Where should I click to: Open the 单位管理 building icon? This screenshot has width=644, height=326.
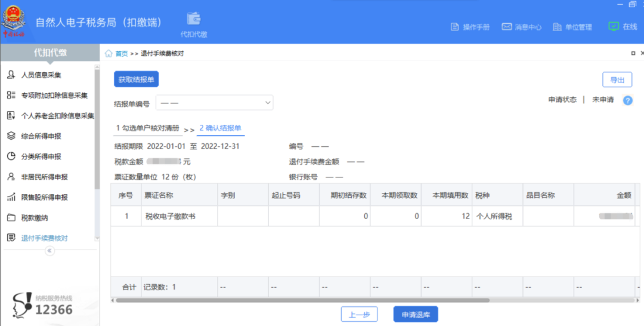click(x=557, y=27)
